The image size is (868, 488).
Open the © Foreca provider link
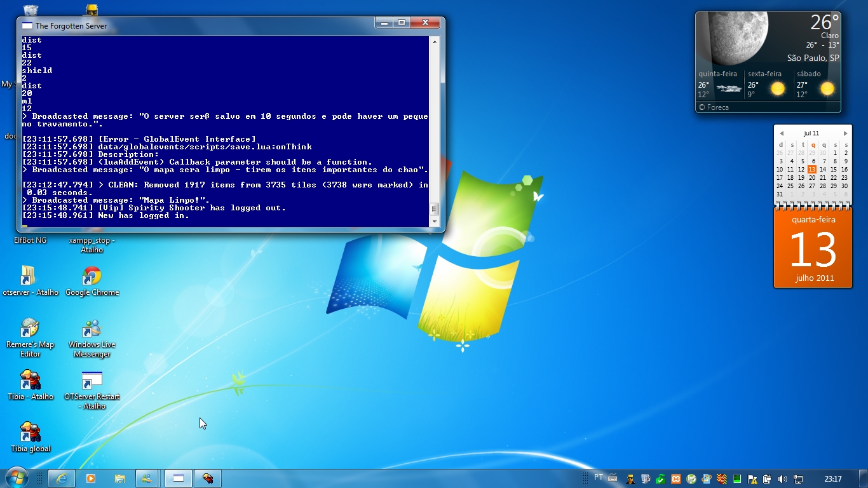(714, 107)
